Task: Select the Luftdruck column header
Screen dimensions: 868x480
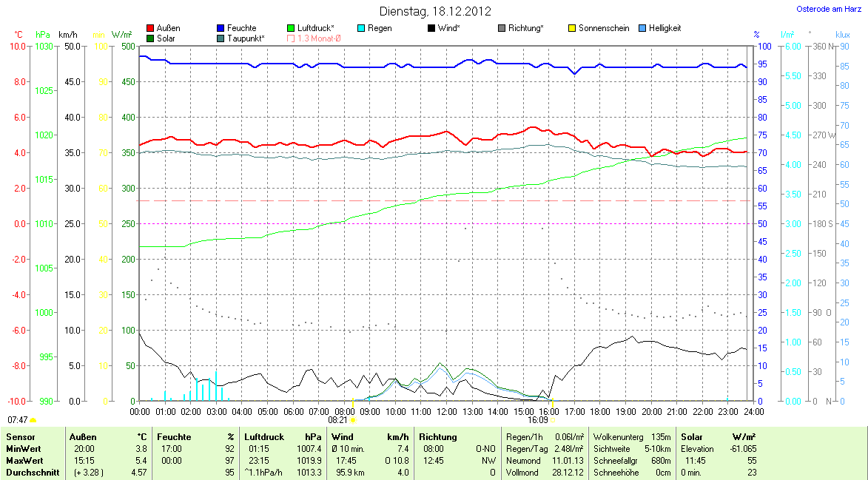Action: (x=263, y=437)
